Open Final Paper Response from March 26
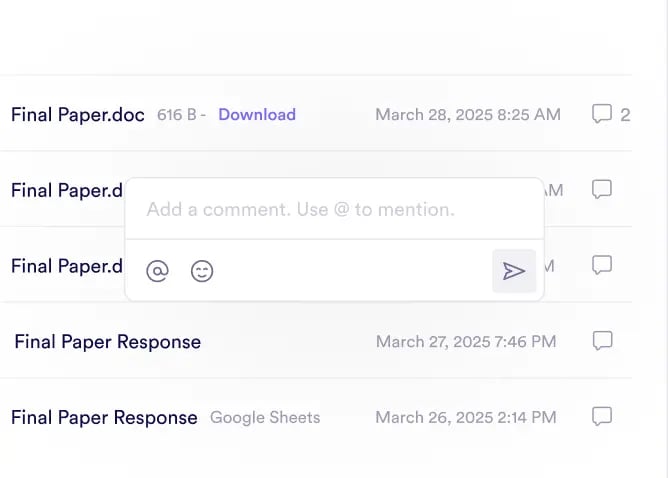The image size is (668, 478). (104, 417)
